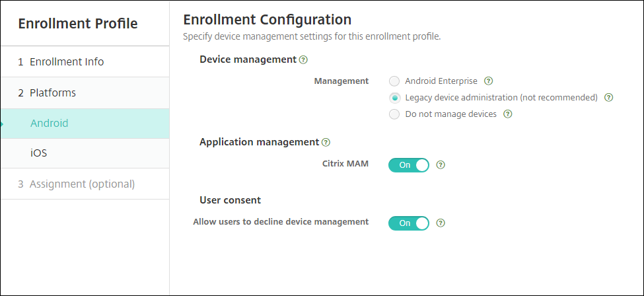Click help icon beside Citrix MAM toggle
This screenshot has height=296, width=644.
pos(441,165)
